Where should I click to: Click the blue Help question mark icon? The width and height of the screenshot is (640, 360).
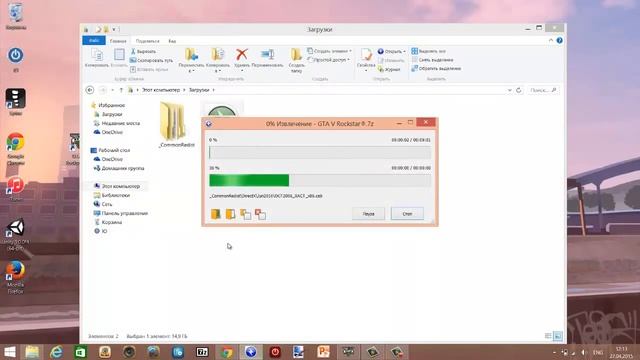pyautogui.click(x=560, y=40)
